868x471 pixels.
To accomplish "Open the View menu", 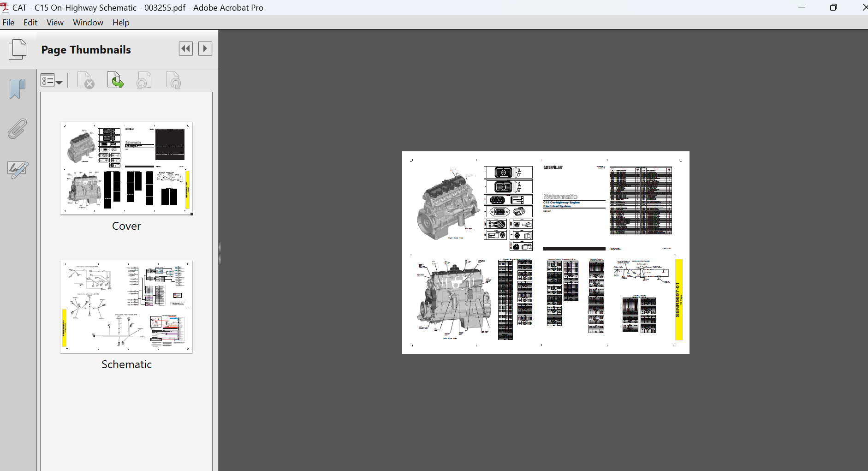I will (x=55, y=23).
